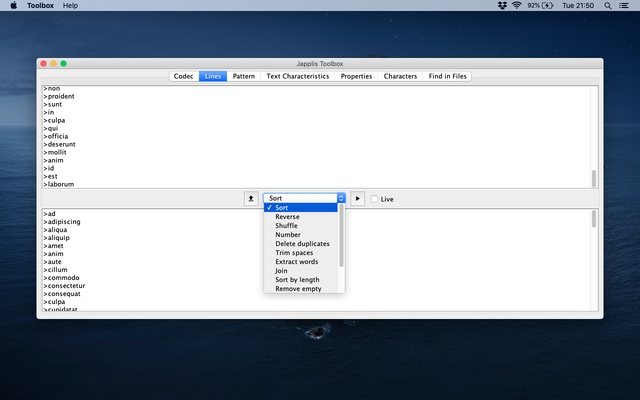Click the line ">ad" in lower text
This screenshot has width=640, height=400.
(x=49, y=214)
